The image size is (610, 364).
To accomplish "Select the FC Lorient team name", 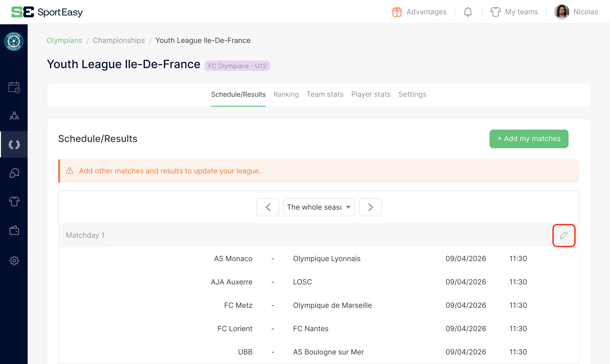I will (235, 329).
